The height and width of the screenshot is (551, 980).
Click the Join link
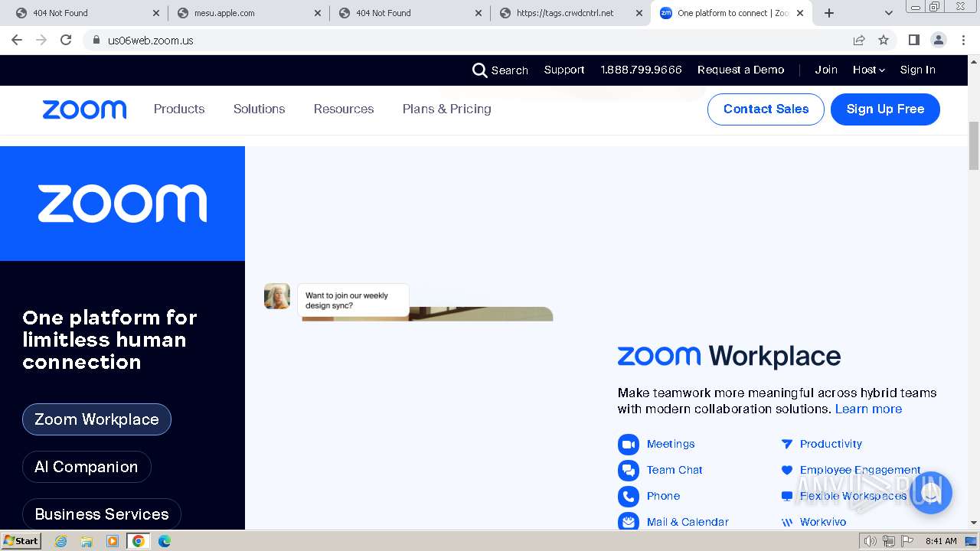826,70
